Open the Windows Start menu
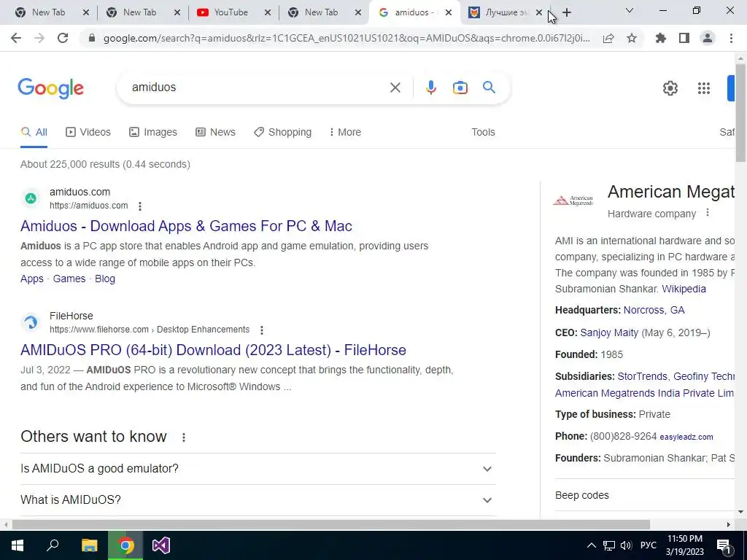Image resolution: width=747 pixels, height=560 pixels. click(x=18, y=545)
